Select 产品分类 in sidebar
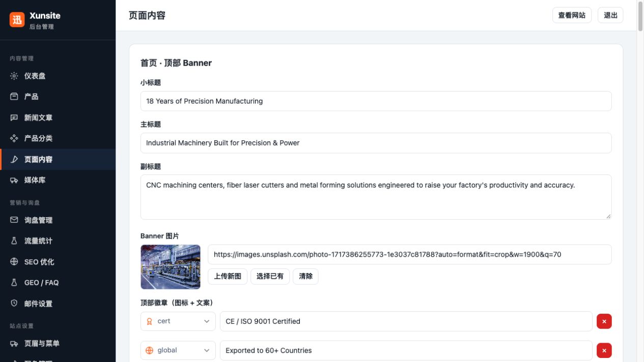 [x=58, y=138]
